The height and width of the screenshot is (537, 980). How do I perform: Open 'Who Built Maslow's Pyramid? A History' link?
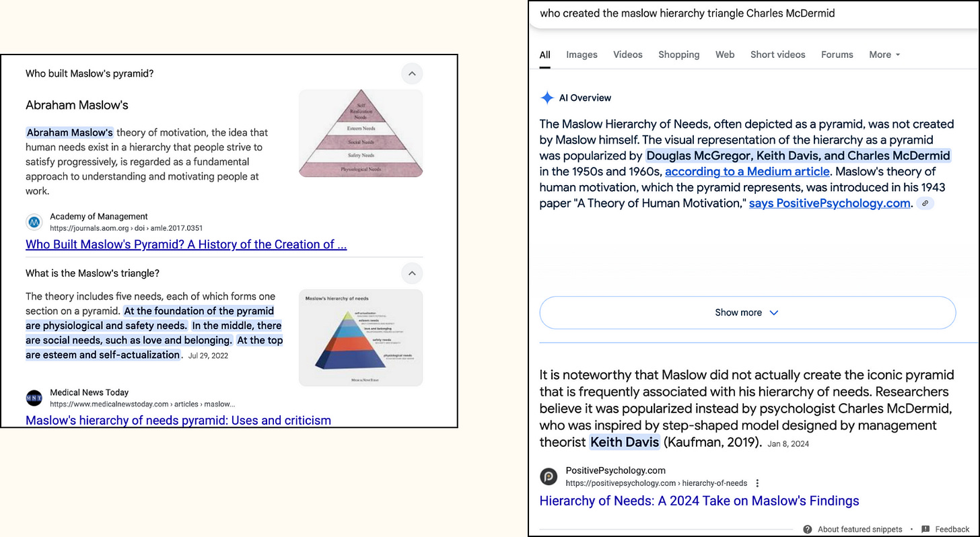(186, 244)
